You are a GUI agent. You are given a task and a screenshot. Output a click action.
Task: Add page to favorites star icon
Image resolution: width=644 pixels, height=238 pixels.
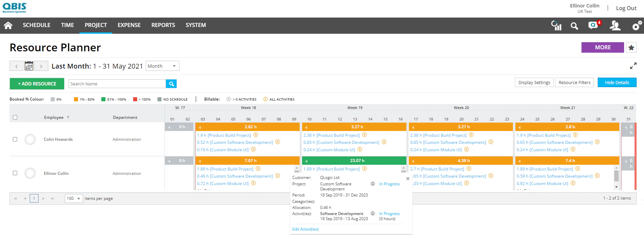pyautogui.click(x=631, y=48)
